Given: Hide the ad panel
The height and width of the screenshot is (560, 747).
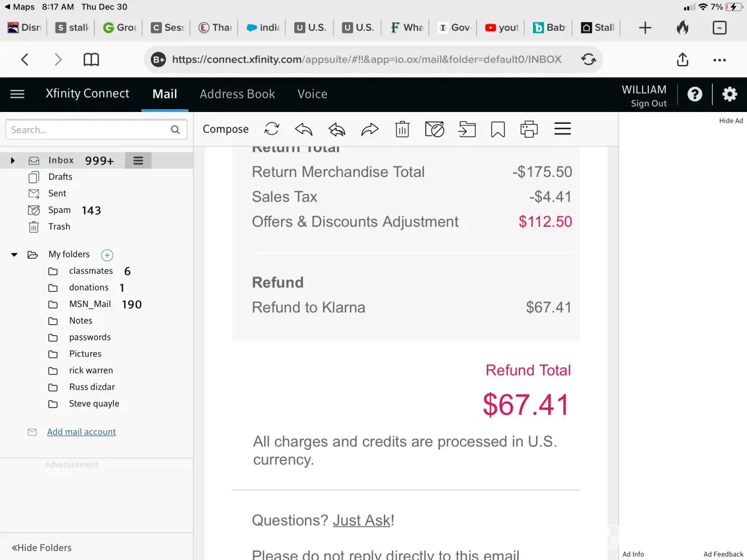Looking at the screenshot, I should 731,120.
